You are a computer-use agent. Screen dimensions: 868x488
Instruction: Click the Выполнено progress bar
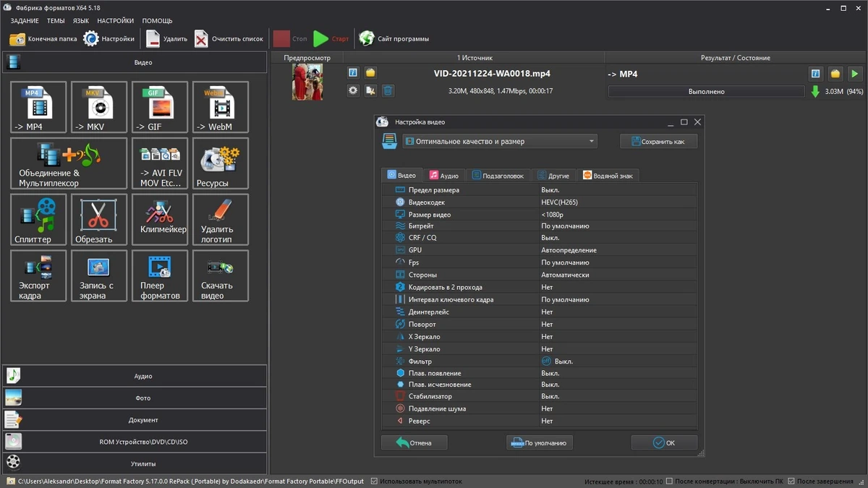click(706, 92)
